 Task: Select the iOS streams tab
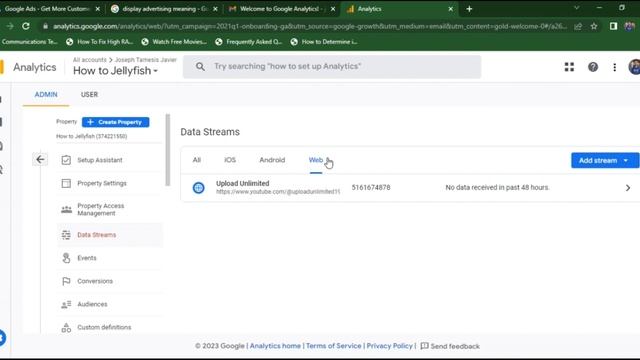(x=230, y=160)
